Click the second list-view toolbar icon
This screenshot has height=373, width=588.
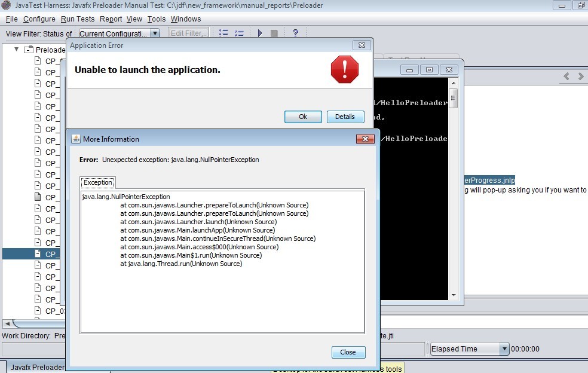(x=239, y=33)
